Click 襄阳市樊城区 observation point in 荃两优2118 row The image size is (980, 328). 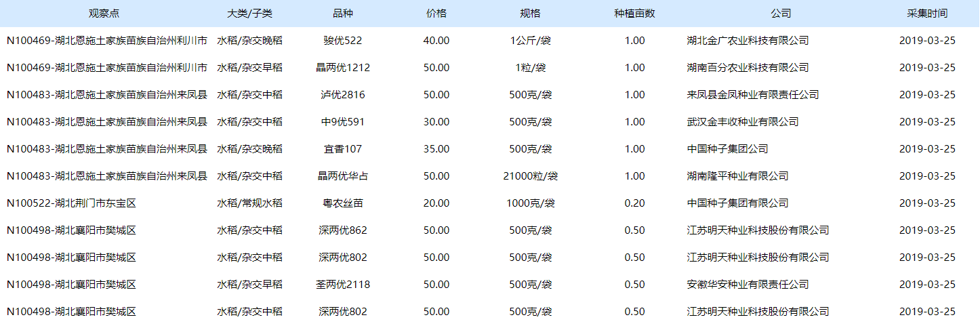coord(71,285)
